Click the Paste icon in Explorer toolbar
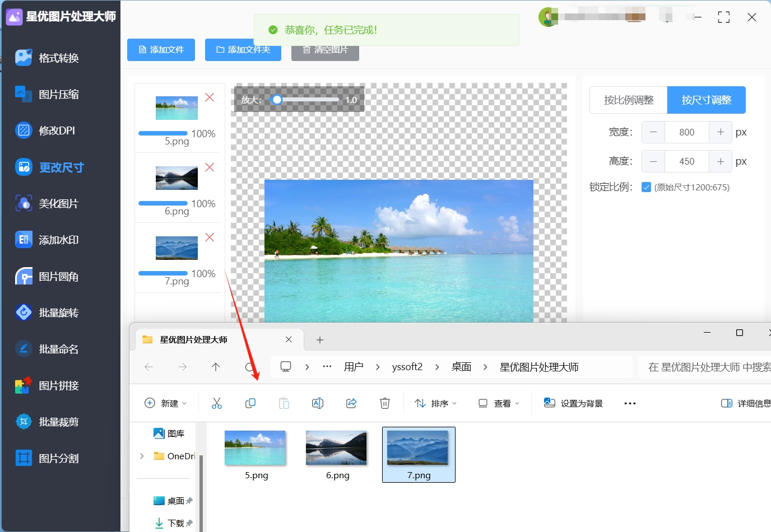The height and width of the screenshot is (532, 771). (284, 403)
